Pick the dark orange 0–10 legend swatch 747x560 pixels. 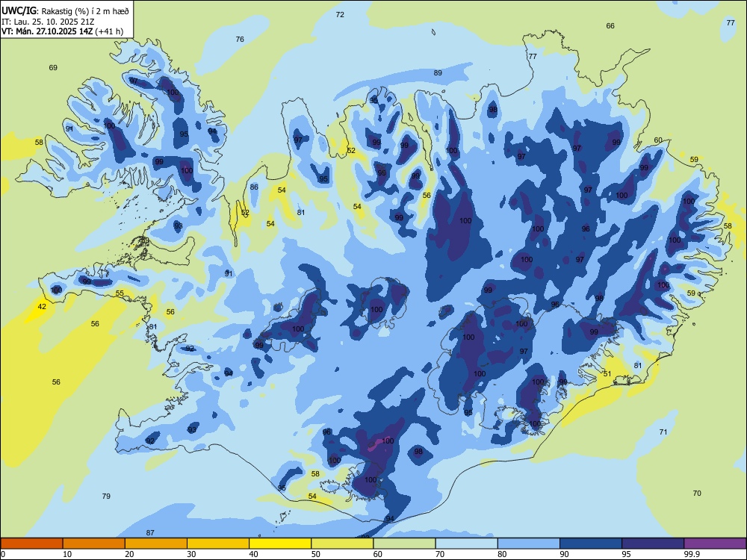[x=31, y=544]
